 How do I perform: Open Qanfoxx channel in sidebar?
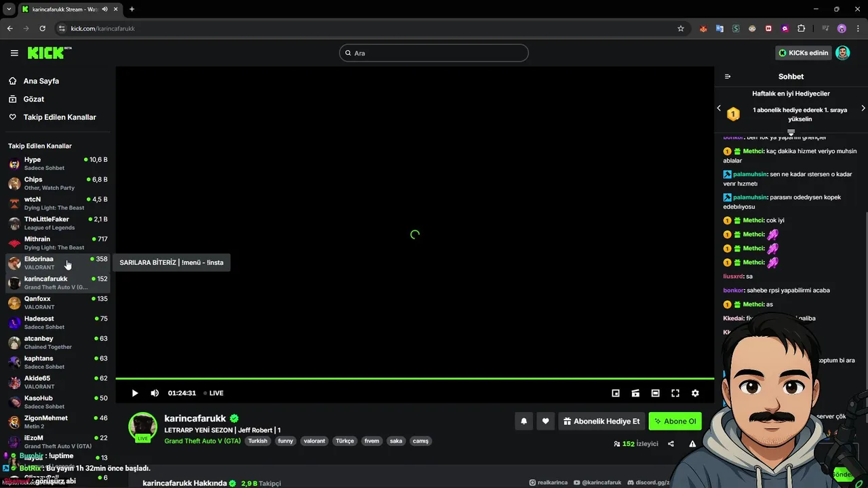tap(58, 302)
